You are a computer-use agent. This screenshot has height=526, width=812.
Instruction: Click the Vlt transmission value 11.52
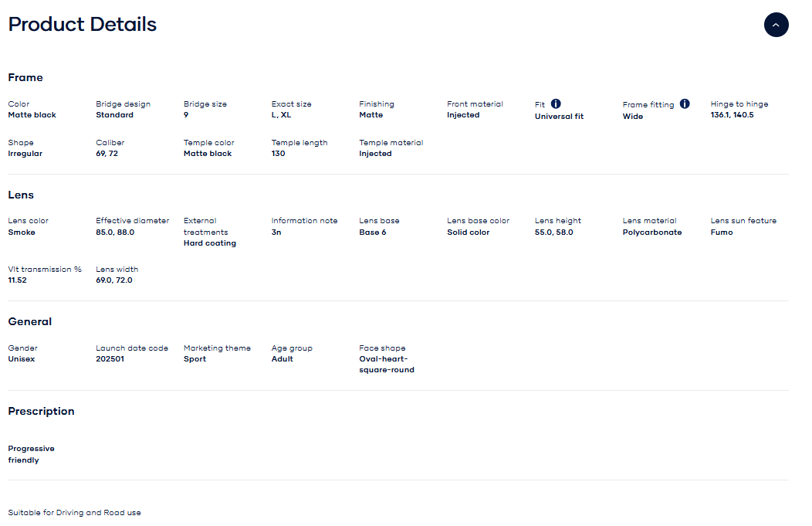click(x=19, y=280)
